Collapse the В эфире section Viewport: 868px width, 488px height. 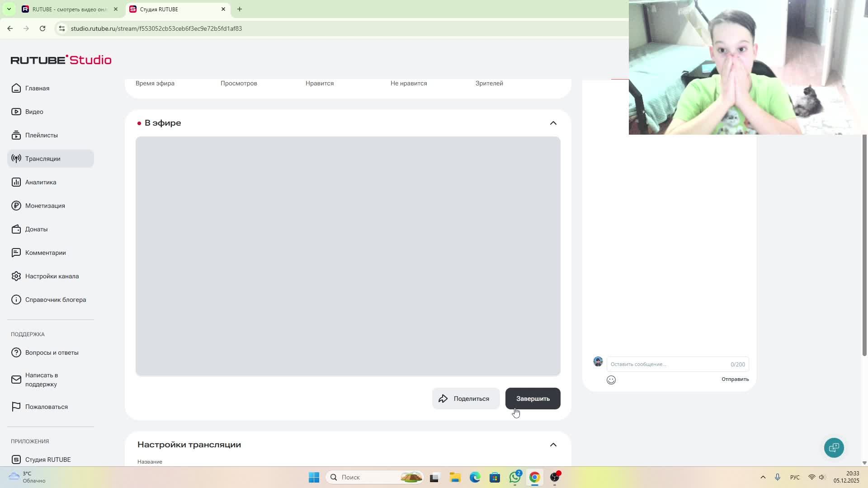coord(553,123)
